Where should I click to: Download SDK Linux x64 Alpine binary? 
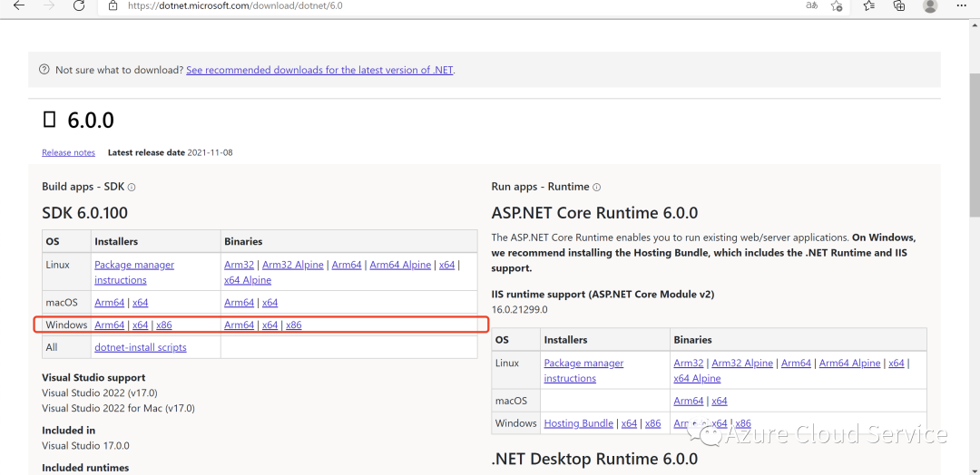point(248,280)
